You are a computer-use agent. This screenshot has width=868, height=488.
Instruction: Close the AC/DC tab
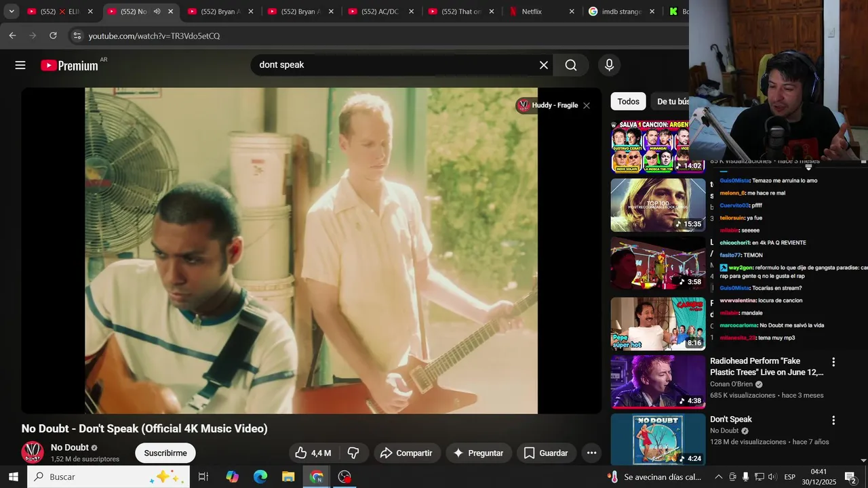(x=411, y=12)
